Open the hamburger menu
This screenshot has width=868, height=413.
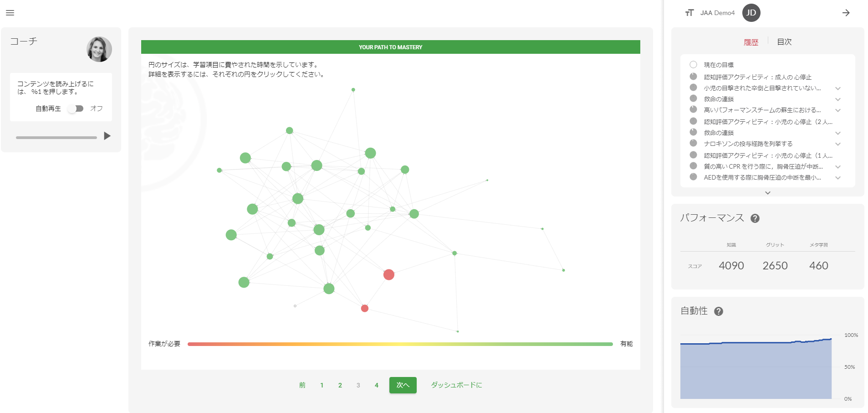(10, 13)
